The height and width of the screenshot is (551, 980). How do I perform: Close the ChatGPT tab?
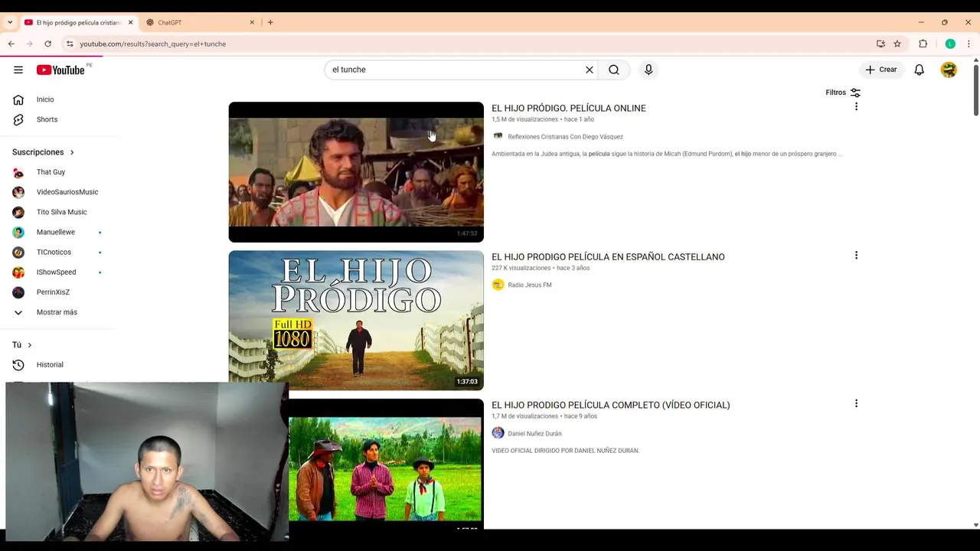(252, 22)
